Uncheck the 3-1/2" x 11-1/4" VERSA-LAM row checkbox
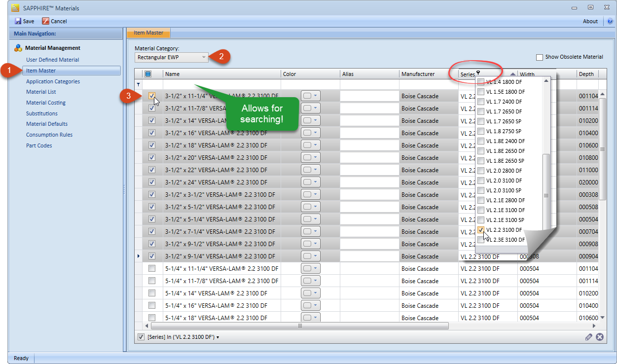 click(x=152, y=96)
